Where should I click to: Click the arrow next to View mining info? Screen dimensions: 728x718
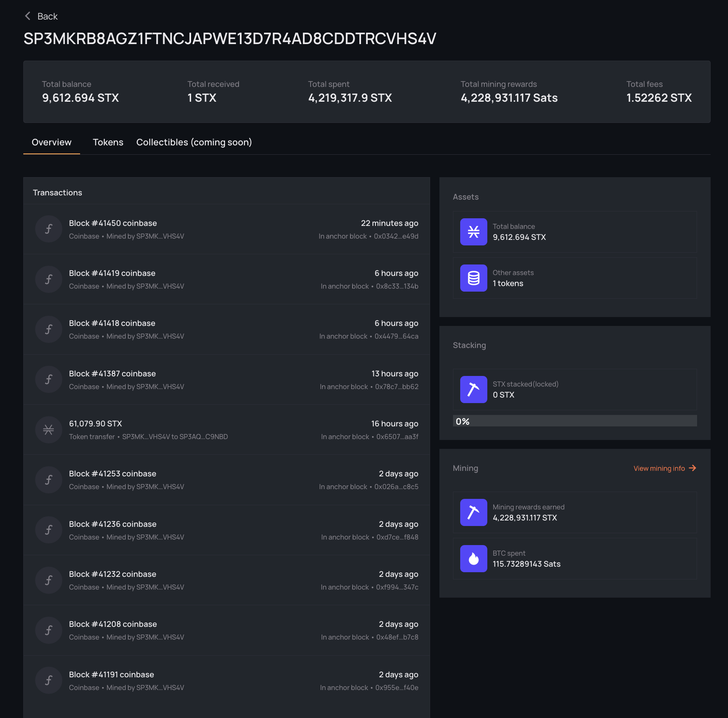(x=692, y=468)
